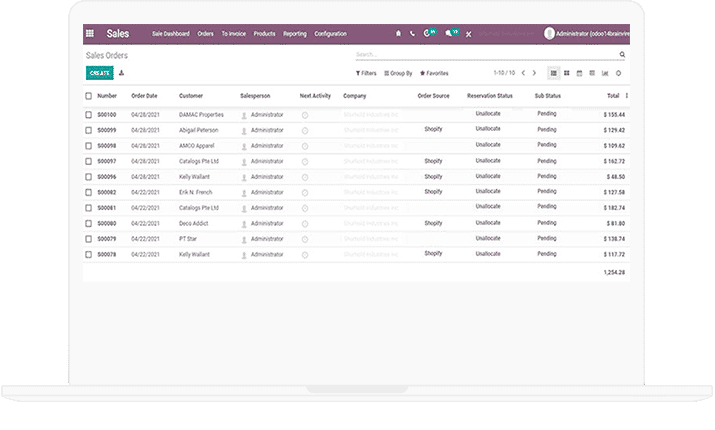Check the box for order S00096

click(x=89, y=177)
